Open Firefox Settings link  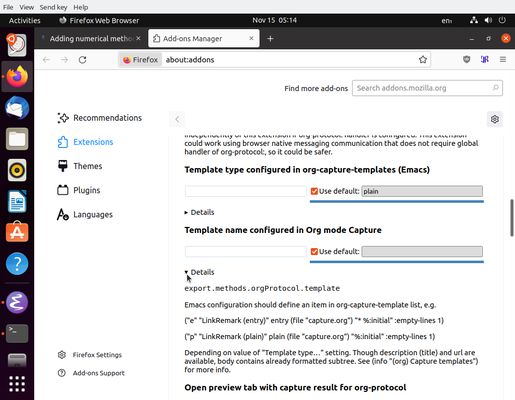(90, 355)
